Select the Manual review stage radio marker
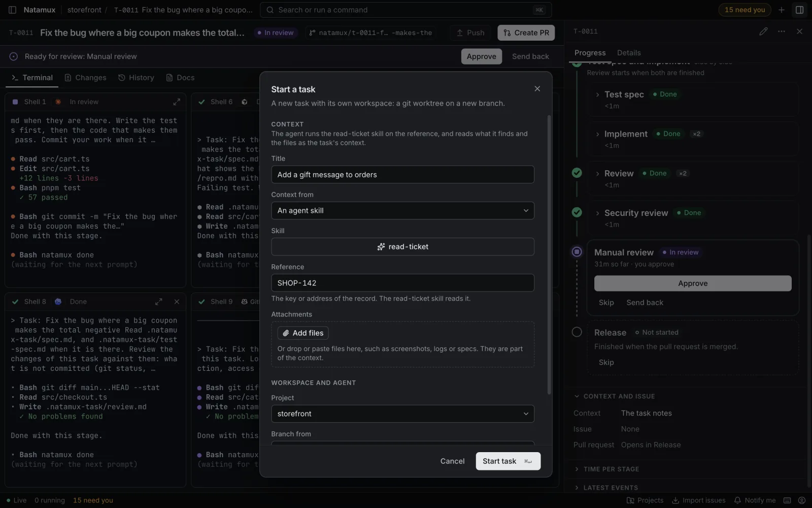Screen dimensions: 812x508 (577, 252)
